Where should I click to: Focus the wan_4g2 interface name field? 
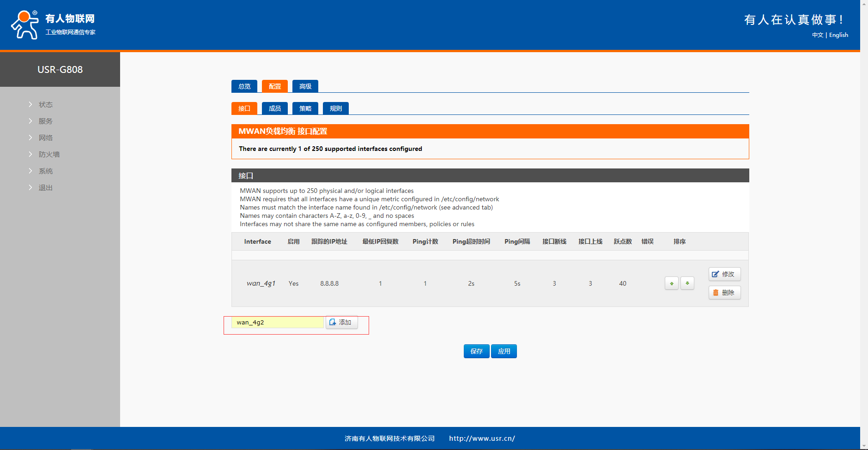tap(277, 322)
